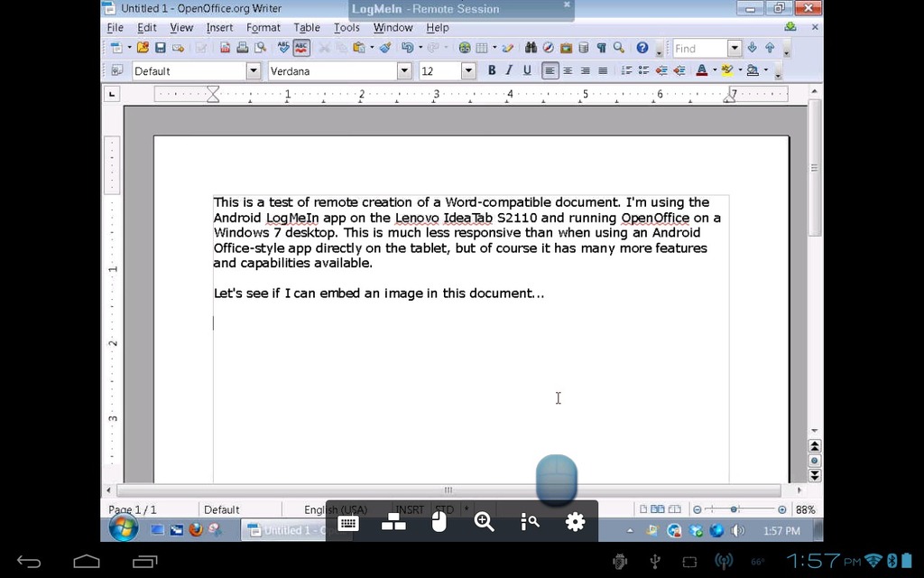Screen dimensions: 924x578
Task: Toggle numbered list
Action: click(626, 70)
